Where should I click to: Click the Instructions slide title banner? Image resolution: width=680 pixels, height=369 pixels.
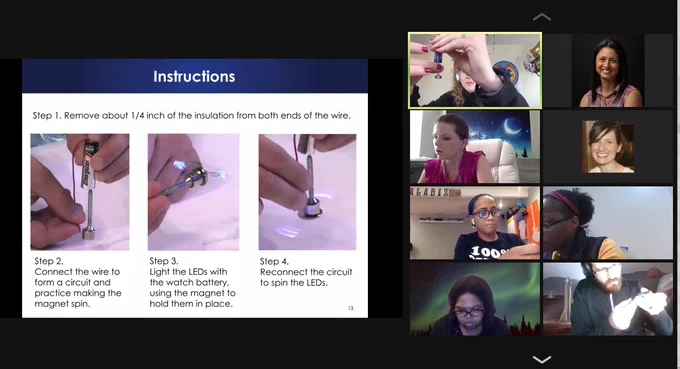(x=195, y=76)
